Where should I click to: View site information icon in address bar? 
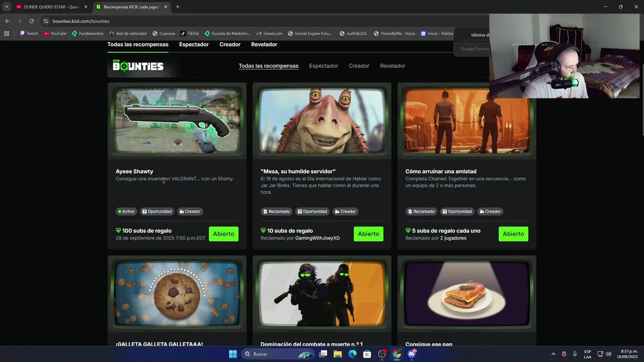[x=46, y=21]
